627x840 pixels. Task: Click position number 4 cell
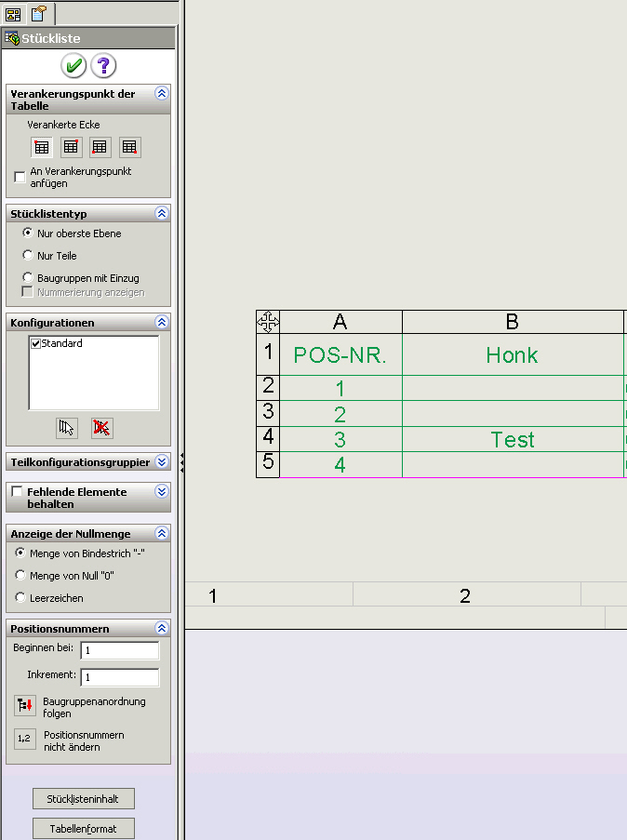pyautogui.click(x=340, y=464)
